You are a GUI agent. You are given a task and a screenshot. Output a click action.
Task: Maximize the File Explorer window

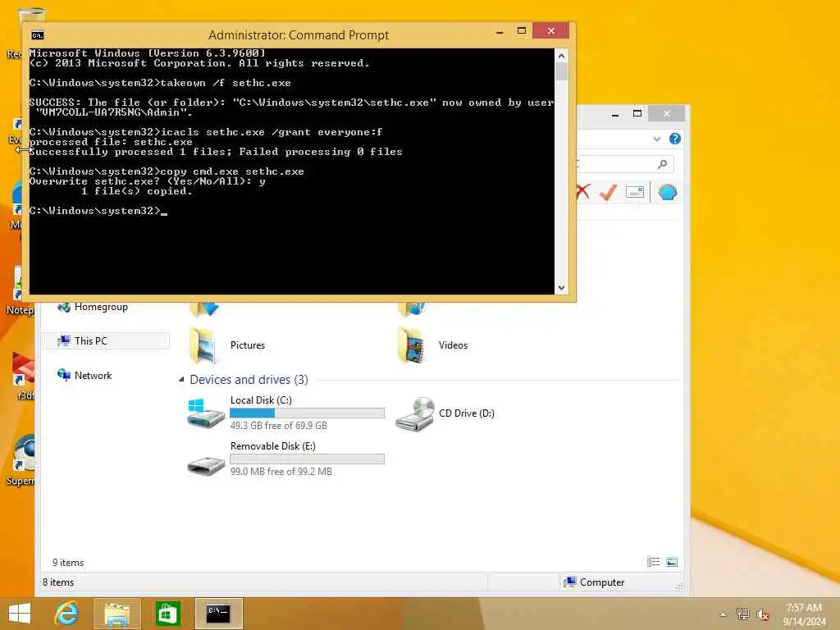point(637,113)
